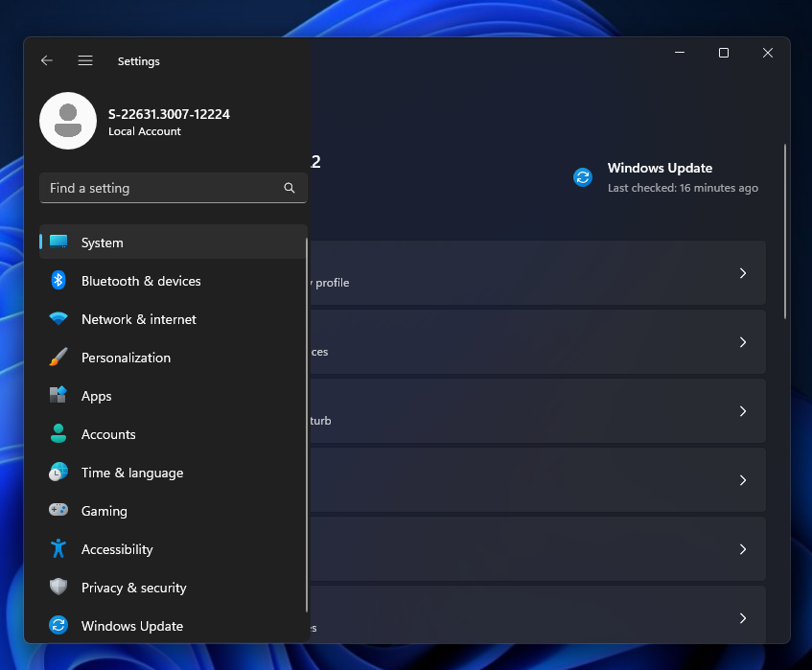Minimize the Settings window
The image size is (812, 670).
click(680, 53)
